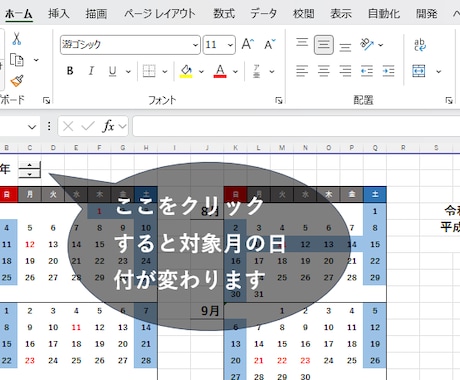Open the Copy options dropdown arrow
460x380 pixels.
click(36, 60)
